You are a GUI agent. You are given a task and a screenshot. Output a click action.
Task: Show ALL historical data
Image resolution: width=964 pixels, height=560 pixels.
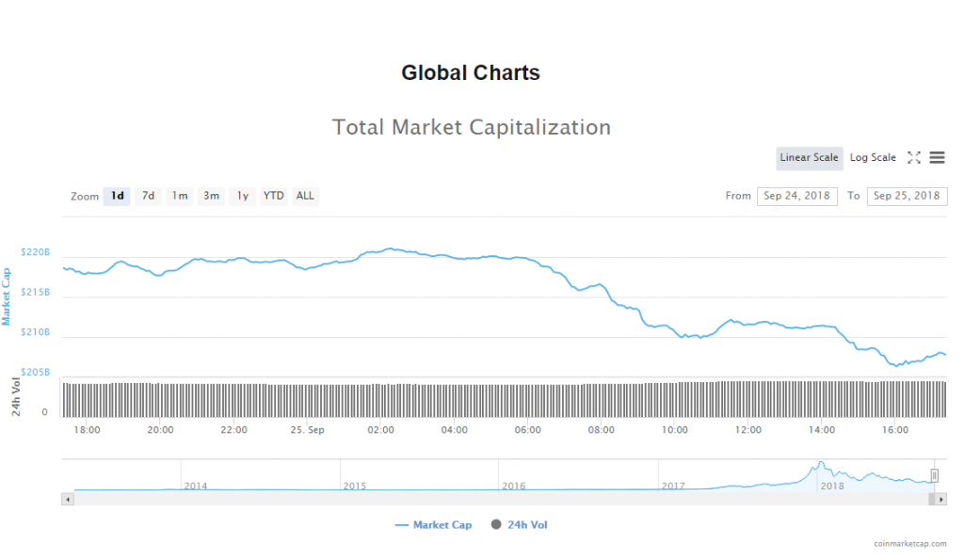pos(305,196)
